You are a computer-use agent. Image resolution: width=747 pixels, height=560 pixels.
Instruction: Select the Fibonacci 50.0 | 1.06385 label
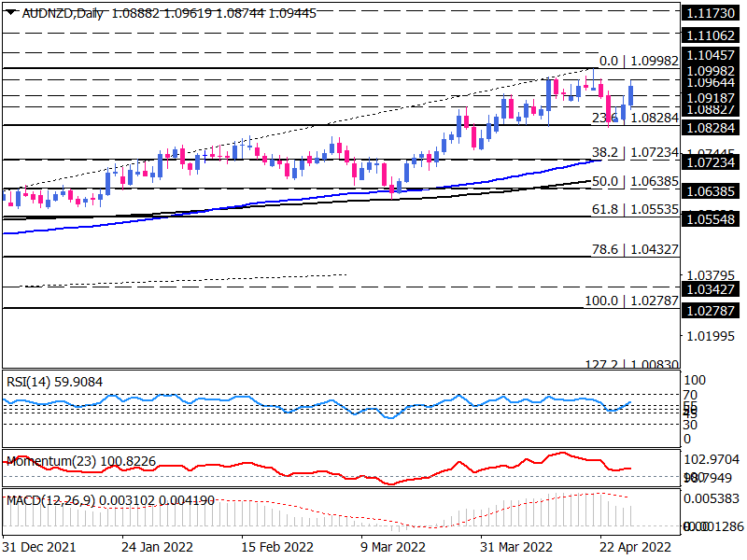point(635,181)
